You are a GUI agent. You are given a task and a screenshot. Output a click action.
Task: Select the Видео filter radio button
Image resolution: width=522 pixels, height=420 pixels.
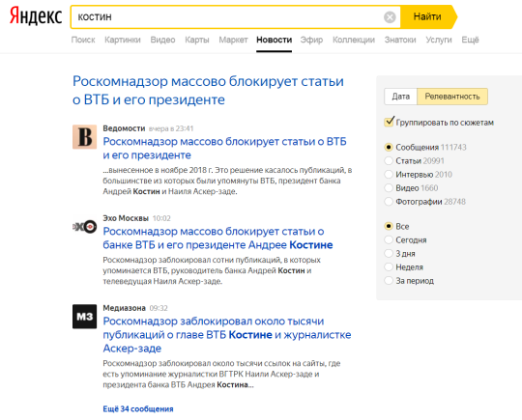click(x=389, y=188)
